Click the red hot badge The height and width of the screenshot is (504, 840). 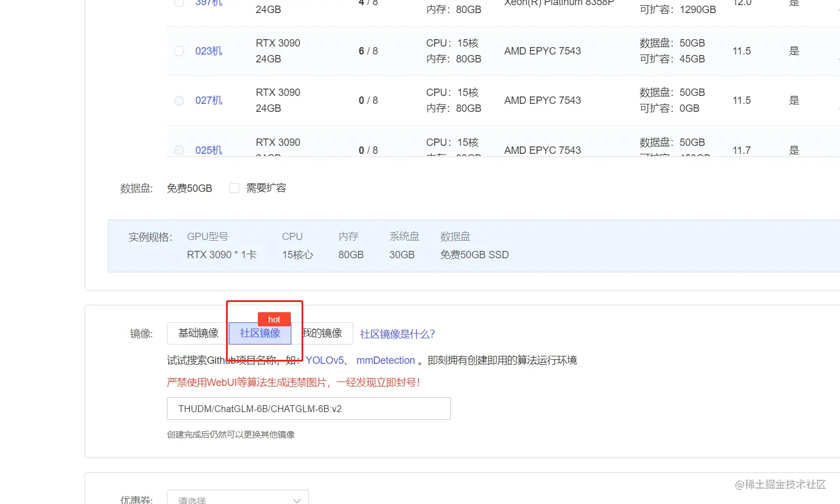(x=274, y=319)
